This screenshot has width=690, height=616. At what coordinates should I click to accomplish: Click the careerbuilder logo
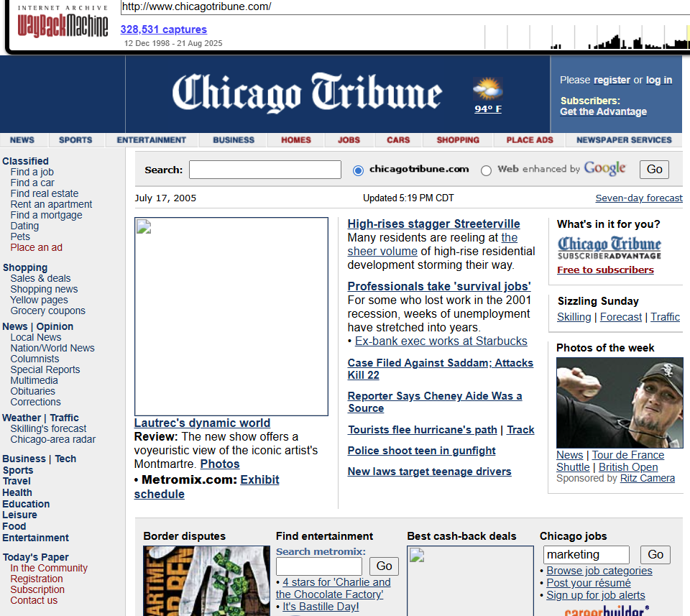[x=607, y=611]
